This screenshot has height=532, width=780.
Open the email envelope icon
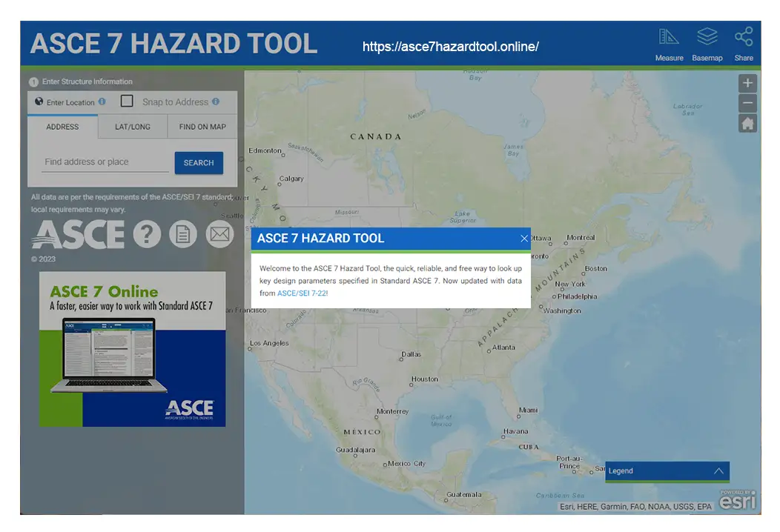pyautogui.click(x=220, y=233)
